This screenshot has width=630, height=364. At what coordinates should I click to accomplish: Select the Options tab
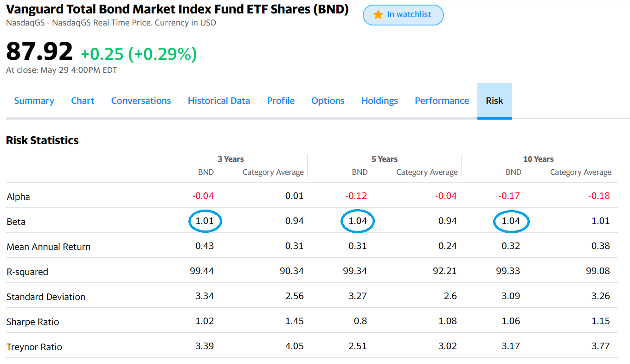point(328,101)
